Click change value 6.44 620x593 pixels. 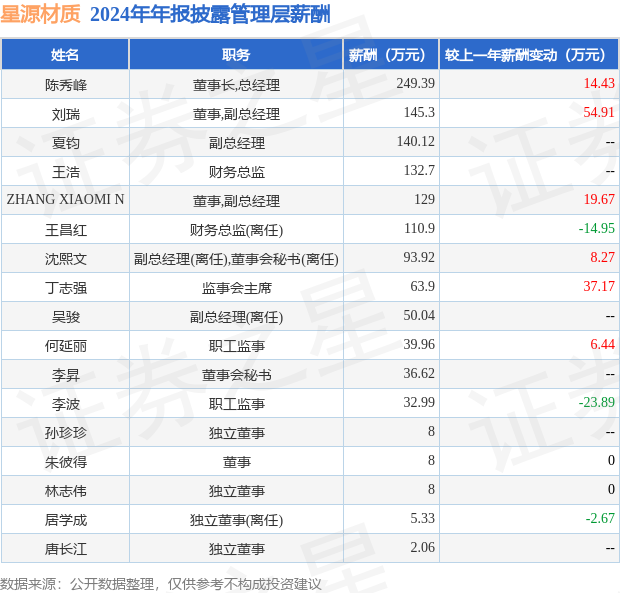point(603,344)
